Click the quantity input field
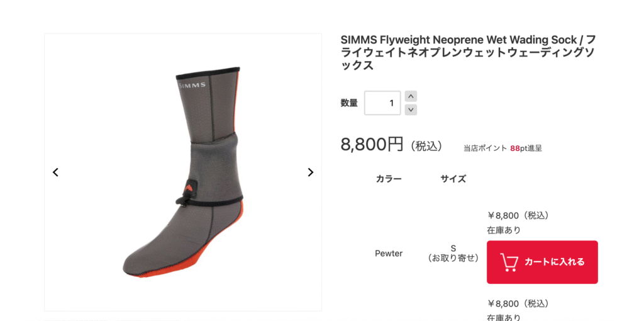 tap(382, 103)
